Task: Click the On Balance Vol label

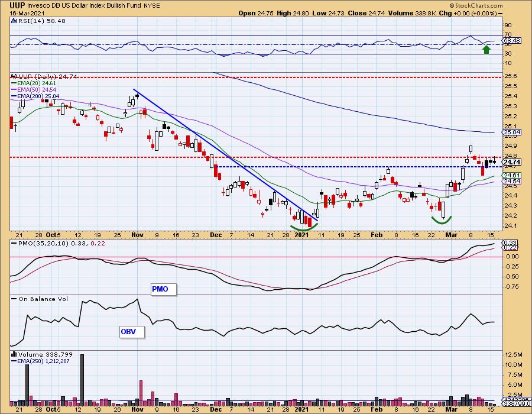Action: 40,299
